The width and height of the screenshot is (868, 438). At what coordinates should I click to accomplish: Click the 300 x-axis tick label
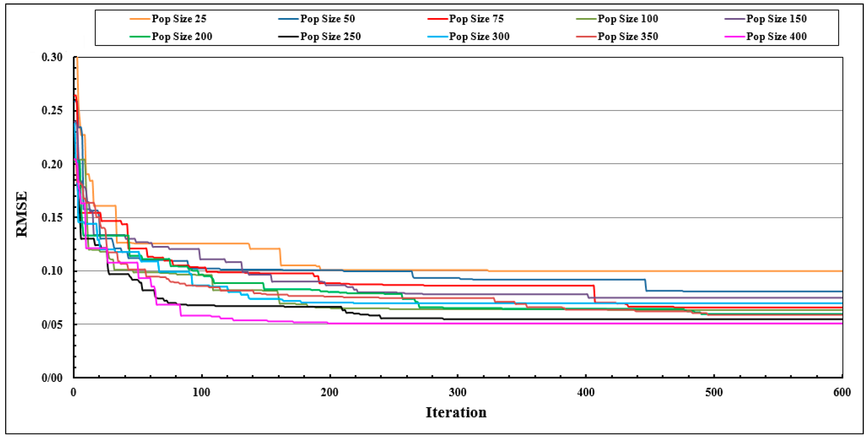457,392
